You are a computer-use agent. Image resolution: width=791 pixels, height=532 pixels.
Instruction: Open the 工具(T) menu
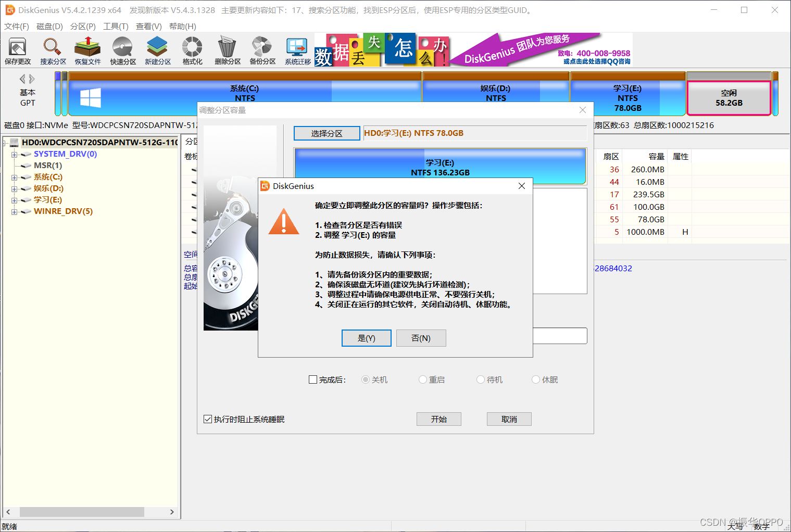(116, 26)
